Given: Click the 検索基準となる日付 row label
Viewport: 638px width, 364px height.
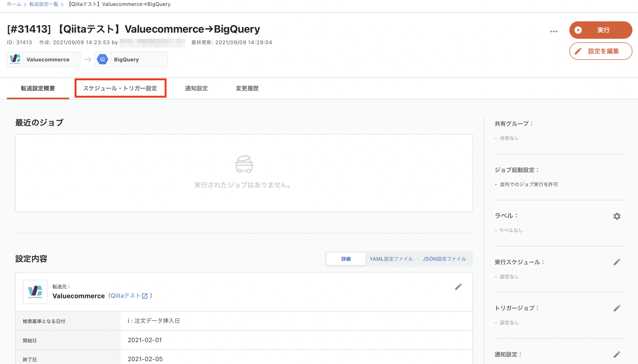Looking at the screenshot, I should click(44, 321).
